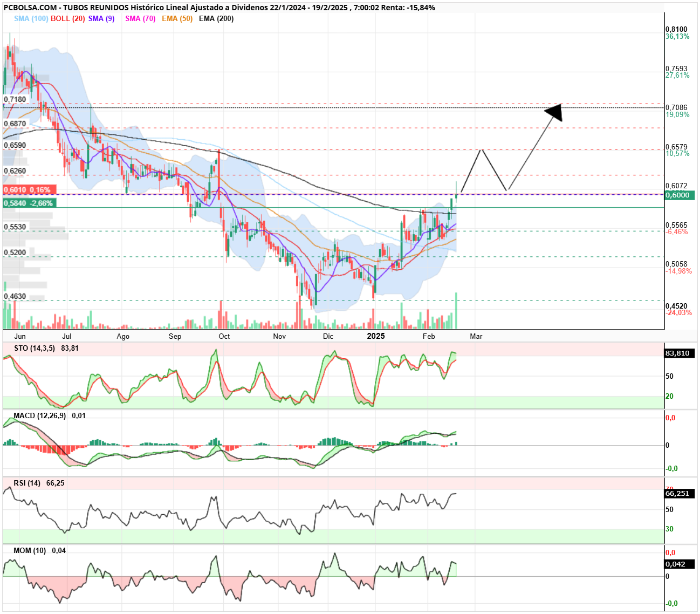Toggle the BOLL (20) legend entry
700x614 pixels.
click(68, 18)
